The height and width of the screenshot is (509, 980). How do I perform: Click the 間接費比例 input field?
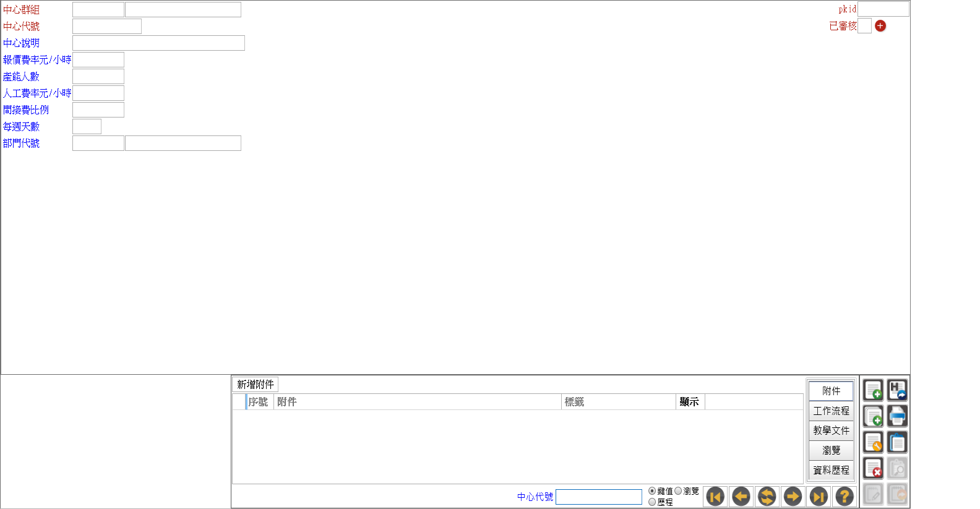coord(98,109)
